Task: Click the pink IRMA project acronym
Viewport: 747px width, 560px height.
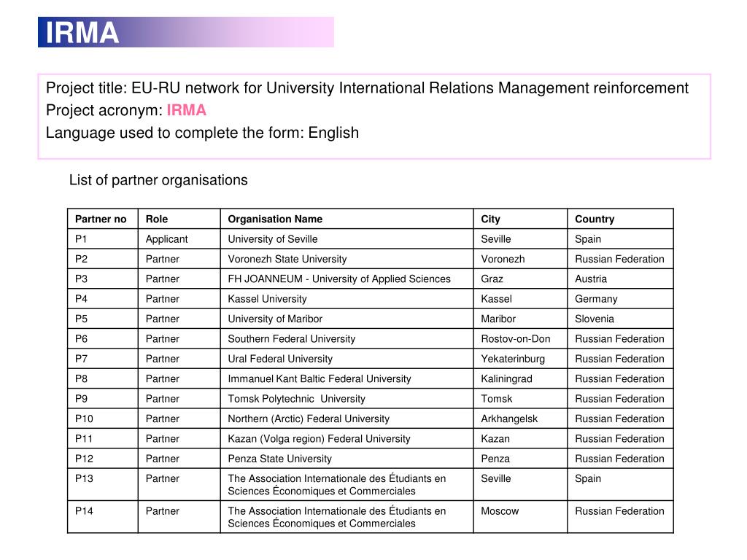Action: [x=186, y=111]
